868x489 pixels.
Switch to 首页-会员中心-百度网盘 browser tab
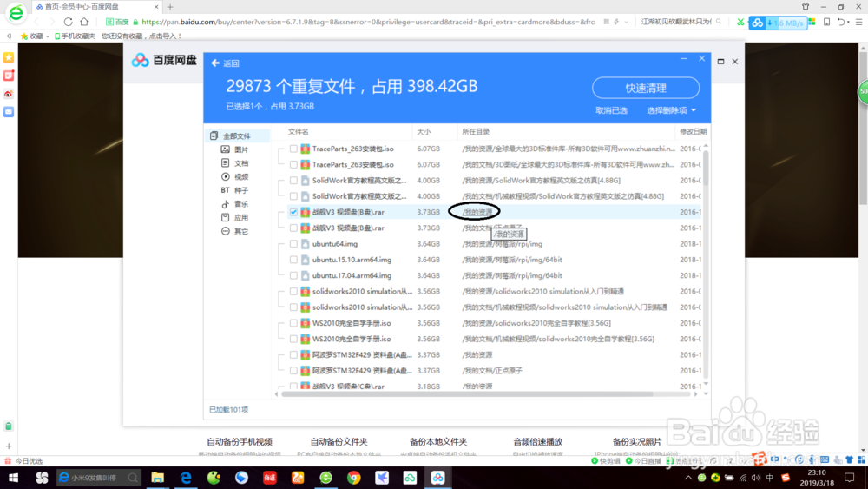pos(96,7)
